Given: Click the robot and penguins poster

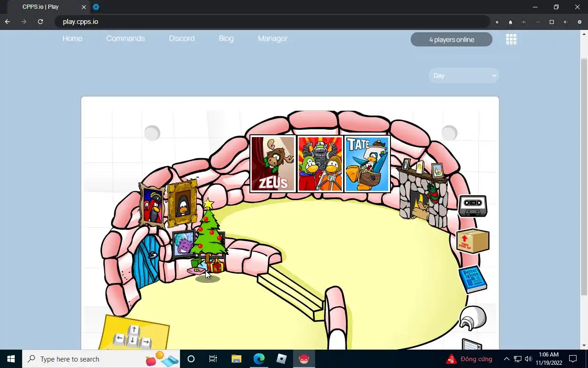Looking at the screenshot, I should click(x=320, y=164).
